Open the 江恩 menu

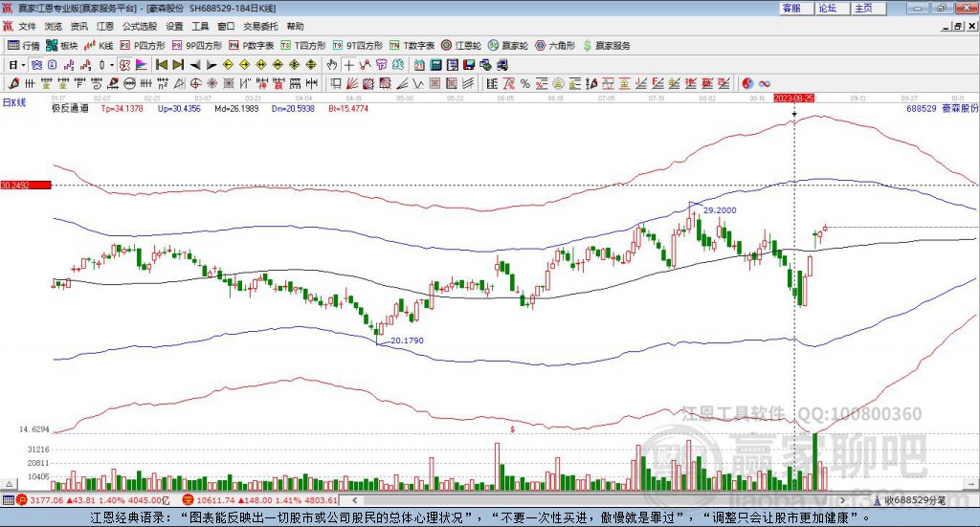(x=105, y=26)
